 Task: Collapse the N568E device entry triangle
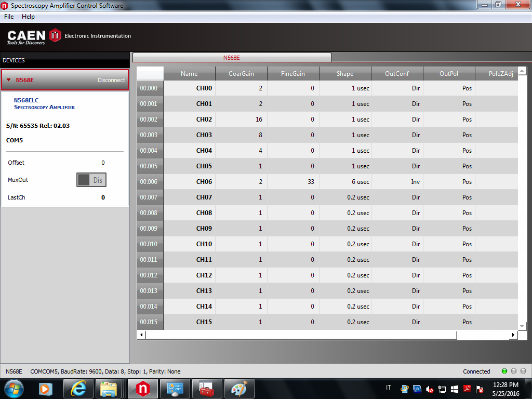tap(9, 80)
